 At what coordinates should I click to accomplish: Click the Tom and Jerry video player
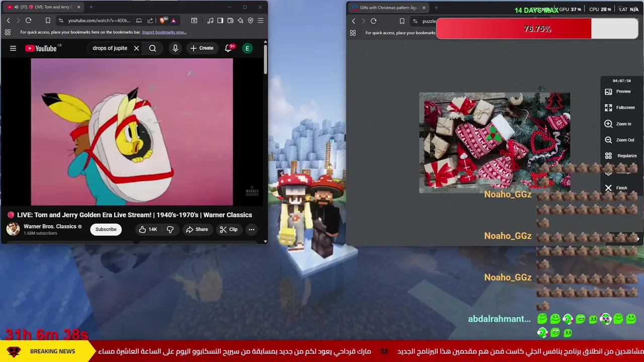[x=132, y=132]
